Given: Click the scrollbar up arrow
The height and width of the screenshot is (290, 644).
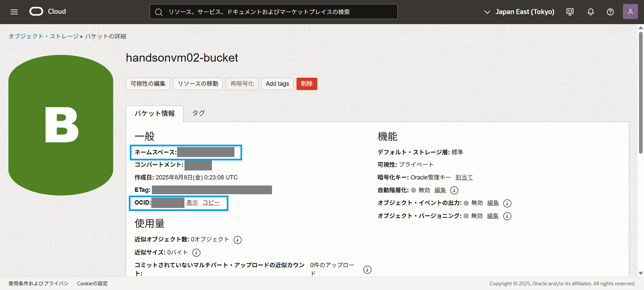Looking at the screenshot, I should (x=641, y=28).
